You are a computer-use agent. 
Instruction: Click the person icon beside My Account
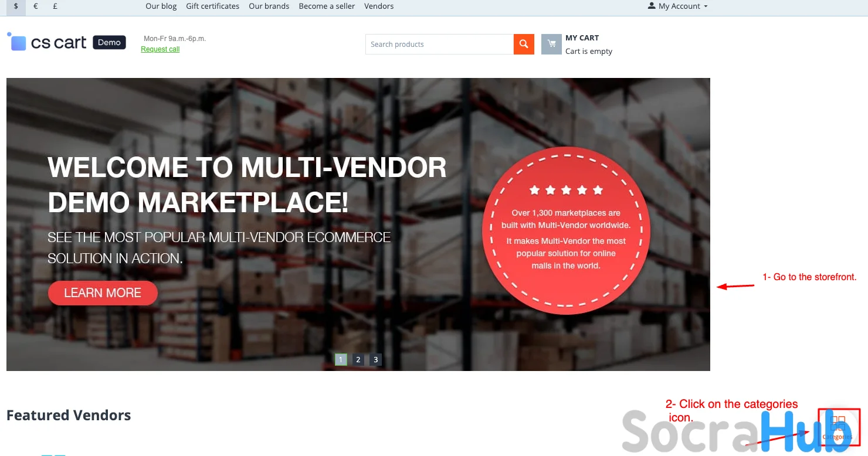(652, 6)
